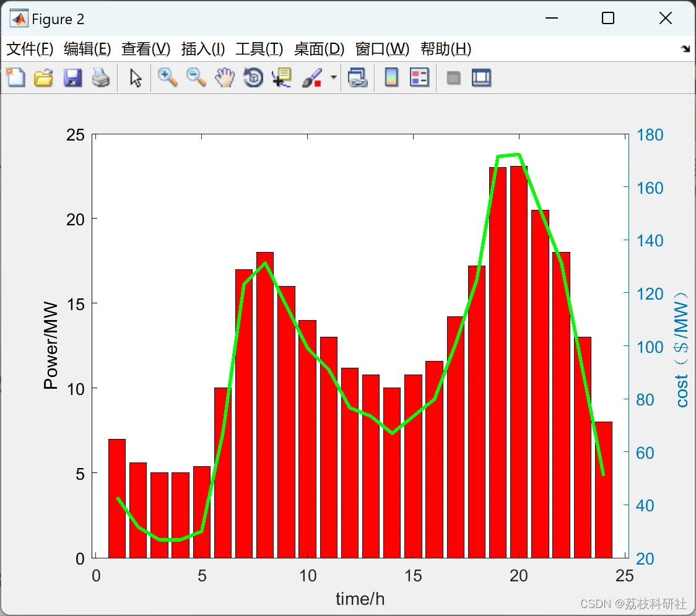This screenshot has height=616, width=696.
Task: Open the 桌面(D) menu
Action: [319, 49]
